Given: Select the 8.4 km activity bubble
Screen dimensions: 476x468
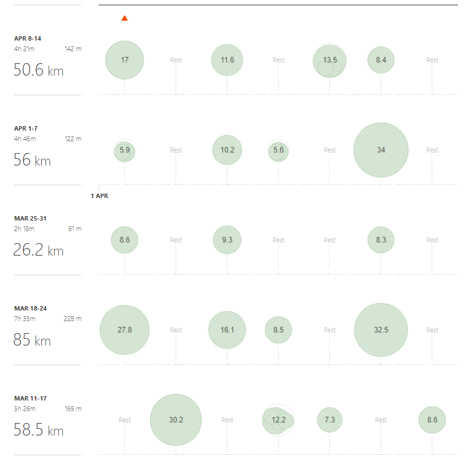Looking at the screenshot, I should click(x=381, y=60).
